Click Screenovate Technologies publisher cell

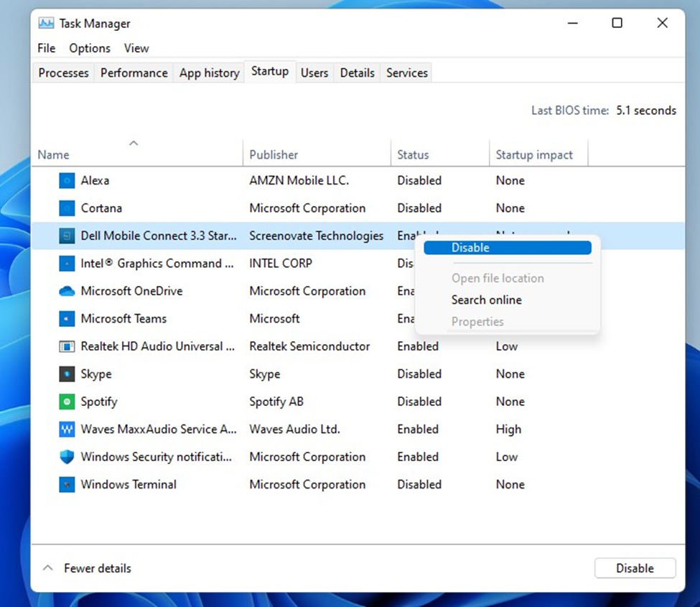(x=316, y=236)
